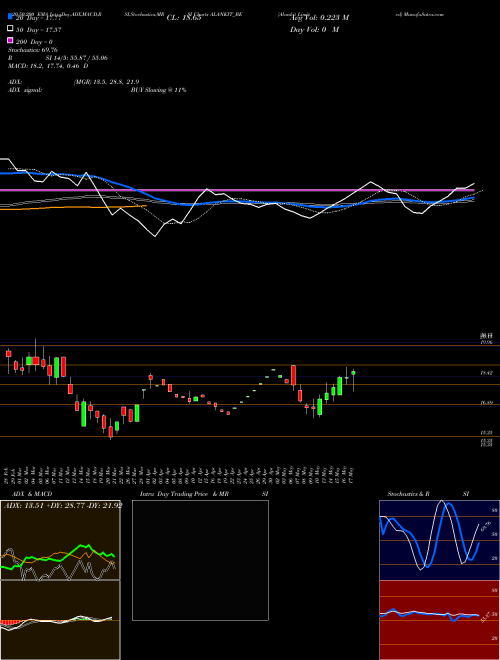This screenshot has height=660, width=500.
Task: Select the '50 Day - 17.57' legend text
Action: (x=39, y=30)
